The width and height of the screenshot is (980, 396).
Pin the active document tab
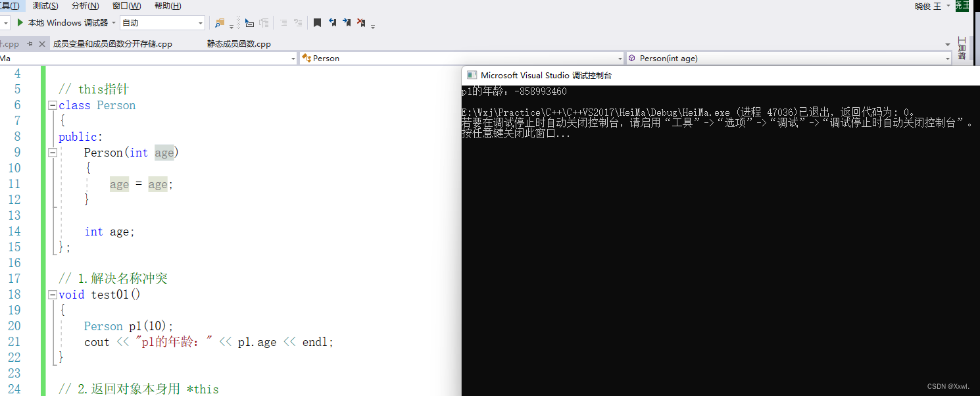(x=30, y=44)
